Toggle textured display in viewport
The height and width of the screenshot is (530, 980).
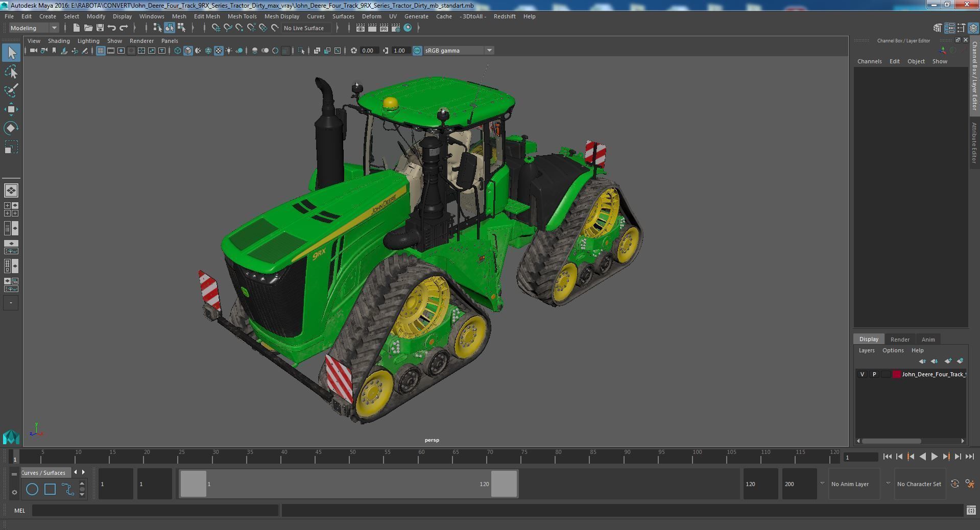pos(219,51)
